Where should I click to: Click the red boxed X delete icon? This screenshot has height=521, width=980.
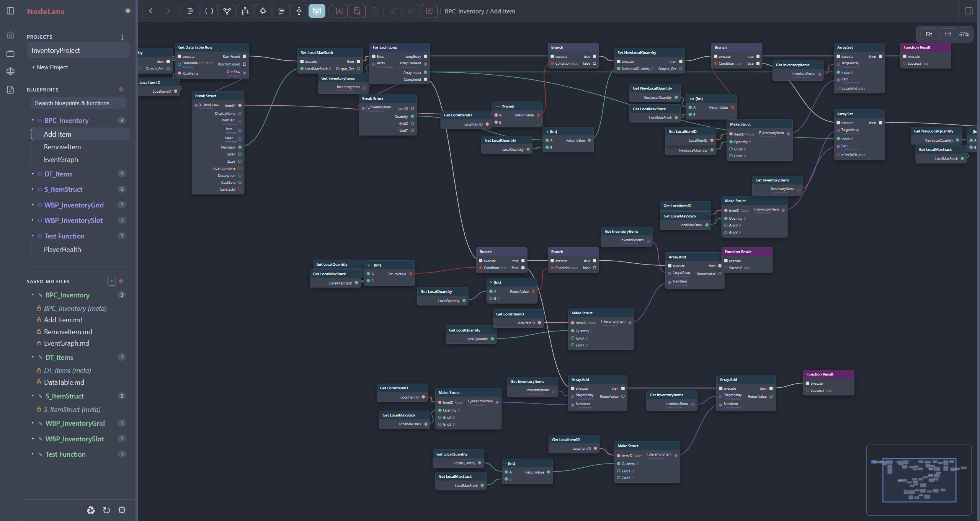coord(429,11)
